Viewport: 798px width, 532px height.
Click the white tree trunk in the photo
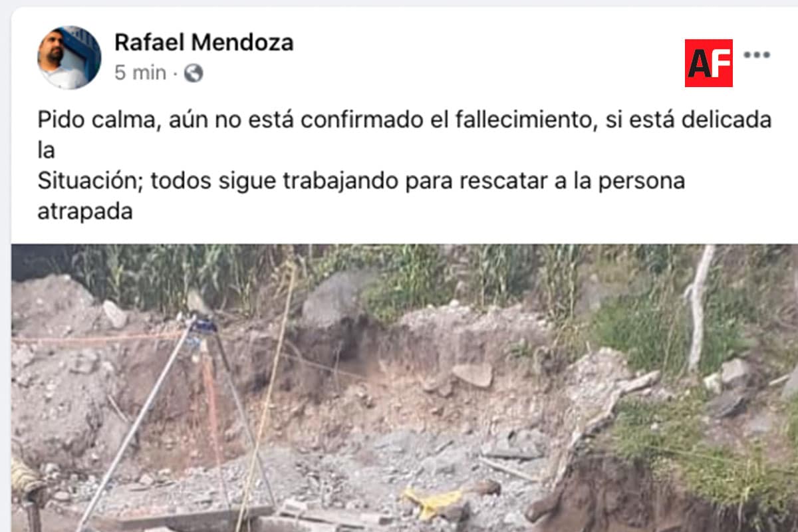coord(698,307)
